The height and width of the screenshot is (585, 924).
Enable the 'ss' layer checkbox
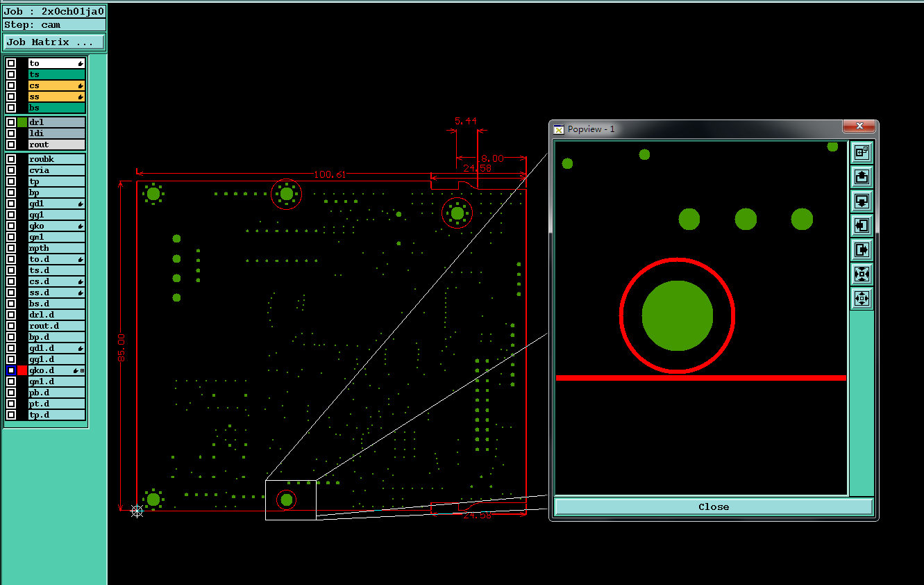click(11, 97)
